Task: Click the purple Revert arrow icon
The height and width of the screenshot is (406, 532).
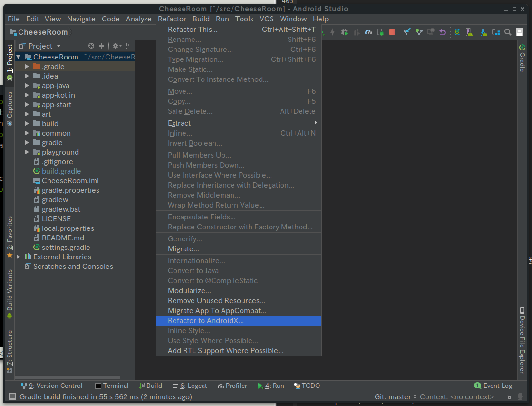Action: point(443,32)
